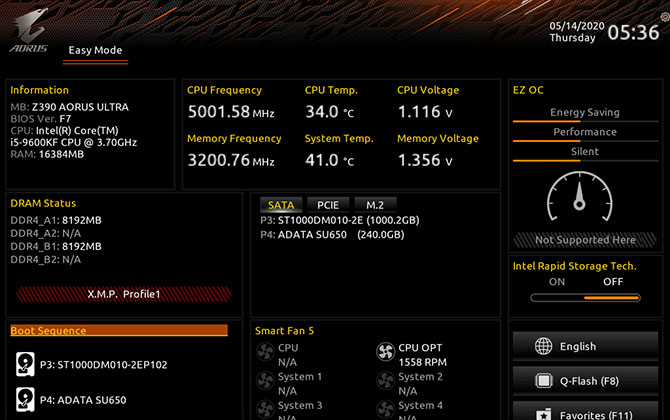Click the P4 ADATA SU650 boot drive icon
The image size is (670, 420).
(25, 399)
